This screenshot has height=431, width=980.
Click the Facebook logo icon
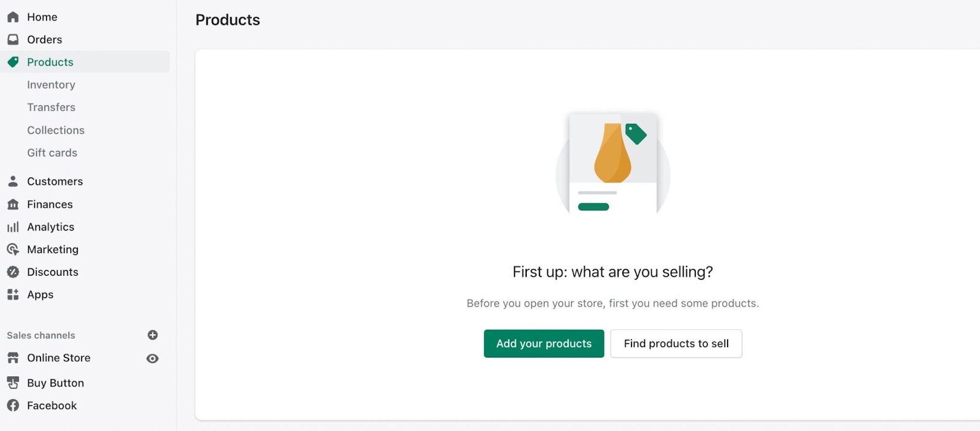pyautogui.click(x=13, y=406)
